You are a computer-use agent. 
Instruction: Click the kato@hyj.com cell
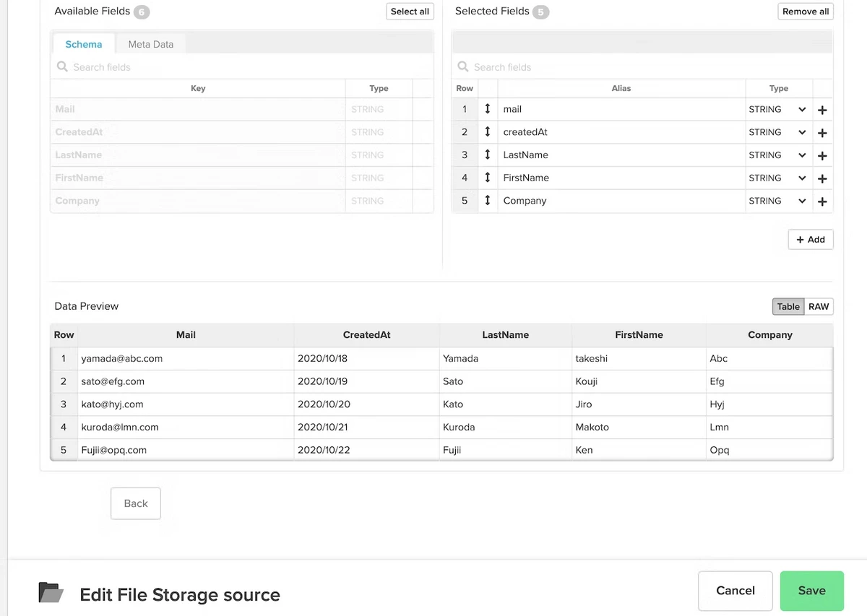pyautogui.click(x=186, y=404)
